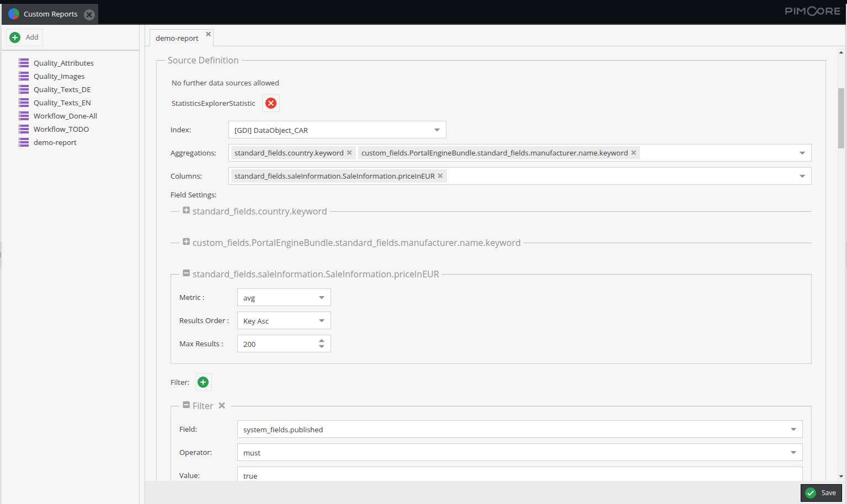Screen dimensions: 847x504
Task: Select the Workflow_TODO report
Action: coord(61,128)
